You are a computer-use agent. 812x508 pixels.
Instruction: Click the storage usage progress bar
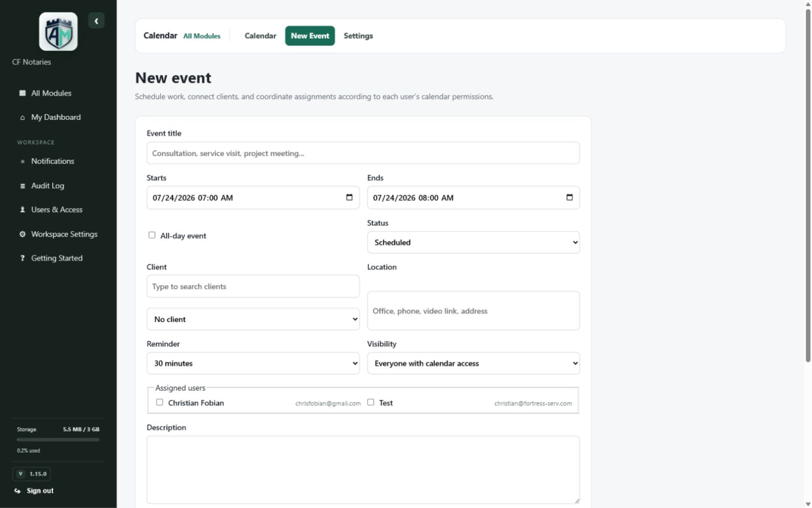(58, 440)
